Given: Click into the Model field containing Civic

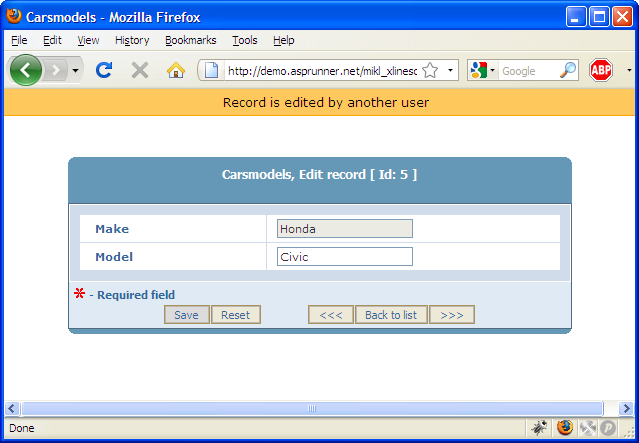Looking at the screenshot, I should tap(344, 257).
